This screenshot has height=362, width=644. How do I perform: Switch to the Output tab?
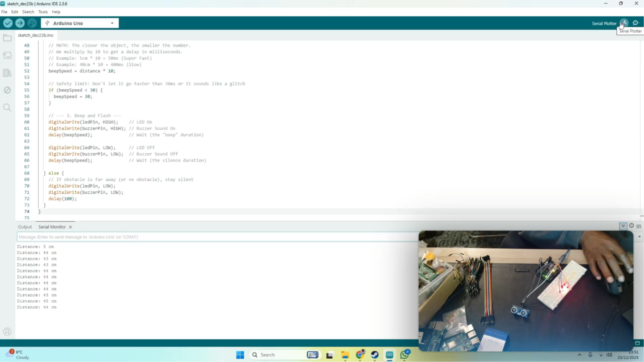click(25, 227)
